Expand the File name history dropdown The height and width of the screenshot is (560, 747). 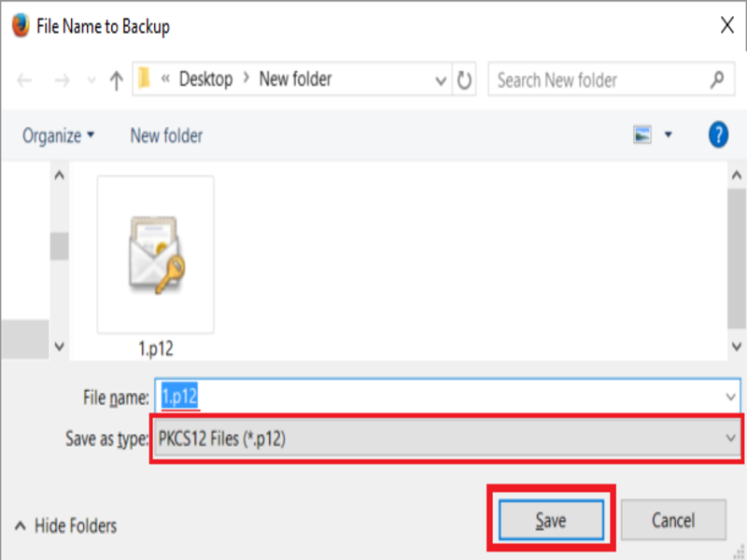click(x=730, y=396)
